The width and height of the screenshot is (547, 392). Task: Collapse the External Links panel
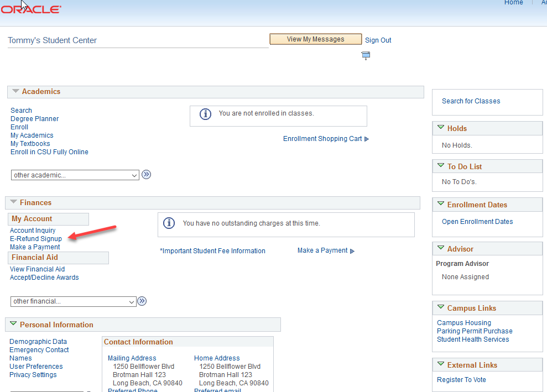pyautogui.click(x=441, y=364)
